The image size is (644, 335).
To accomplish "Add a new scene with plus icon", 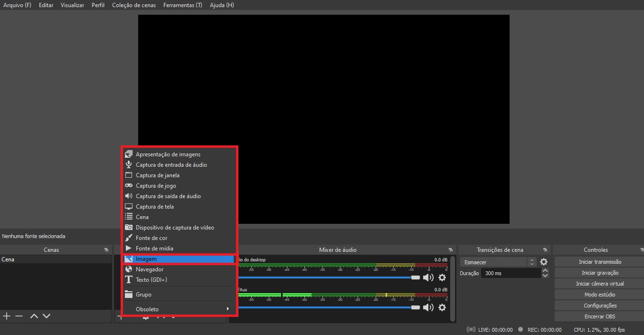I will (7, 316).
